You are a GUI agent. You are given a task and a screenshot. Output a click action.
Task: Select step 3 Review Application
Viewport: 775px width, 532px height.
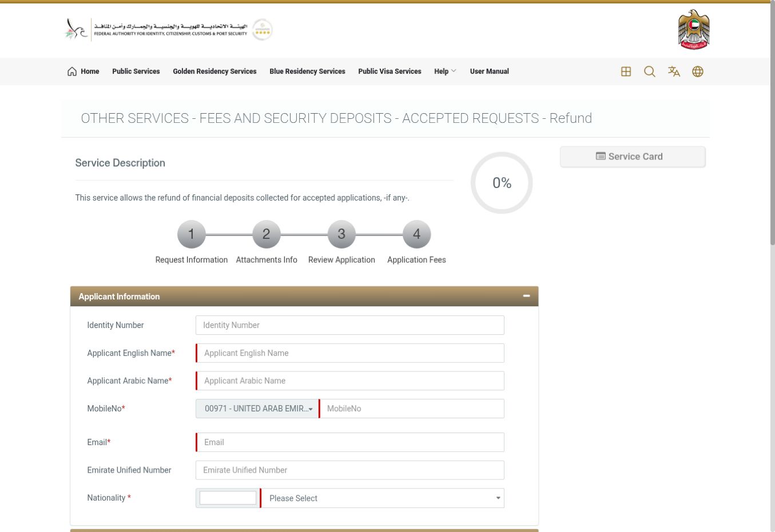[x=341, y=234]
